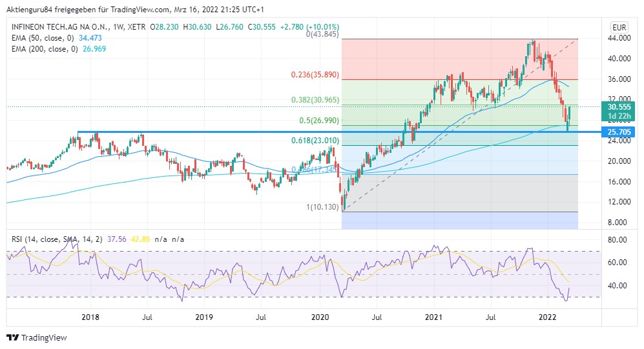Click the RSI axis label 80.00

point(618,240)
